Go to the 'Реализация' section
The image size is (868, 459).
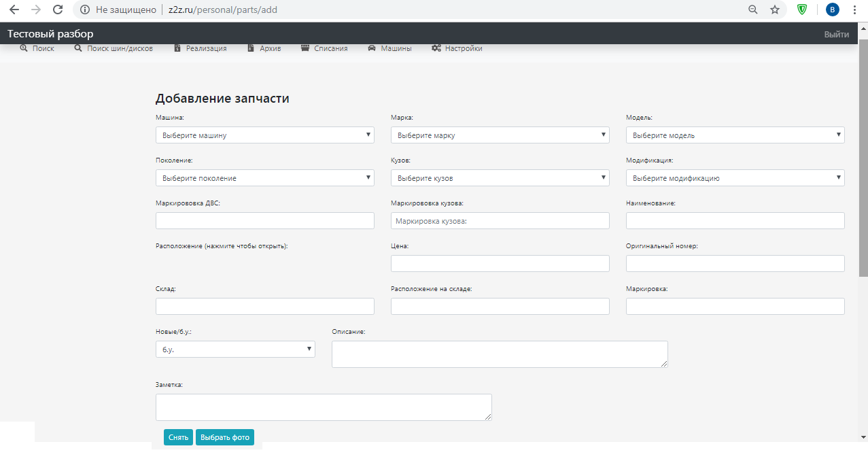207,48
